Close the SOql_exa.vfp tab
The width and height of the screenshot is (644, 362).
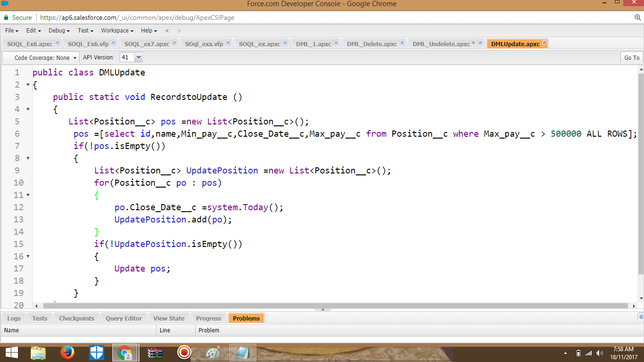tap(228, 42)
